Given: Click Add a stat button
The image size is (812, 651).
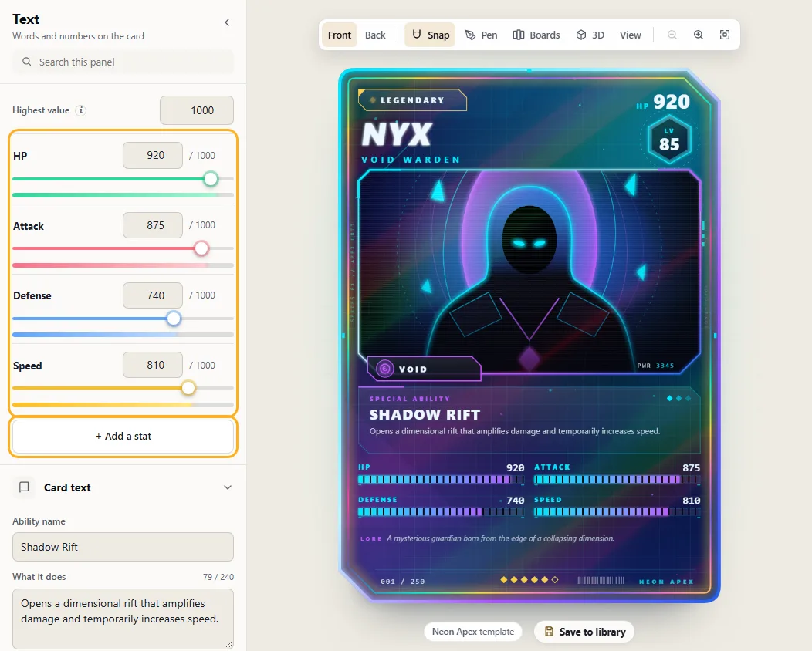Looking at the screenshot, I should pyautogui.click(x=123, y=437).
